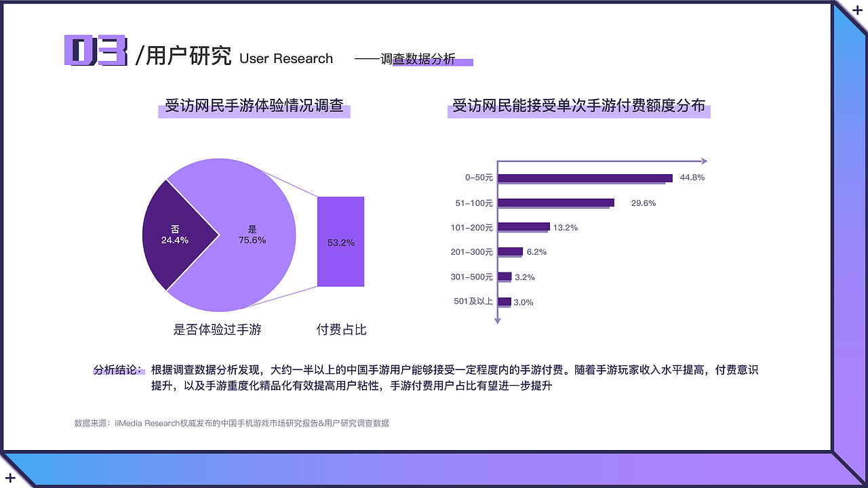Click the 501及以上 bar at chart bottom
This screenshot has height=488, width=868.
tap(503, 302)
